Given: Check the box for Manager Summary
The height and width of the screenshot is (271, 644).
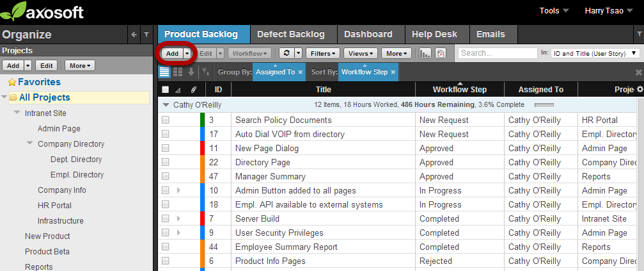Looking at the screenshot, I should click(x=166, y=176).
